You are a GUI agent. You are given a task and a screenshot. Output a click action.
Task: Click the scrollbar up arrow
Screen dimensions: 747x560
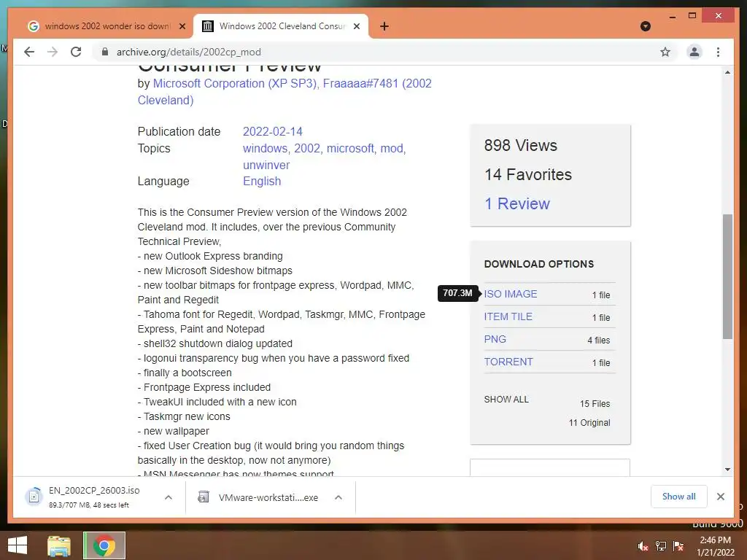tap(727, 72)
